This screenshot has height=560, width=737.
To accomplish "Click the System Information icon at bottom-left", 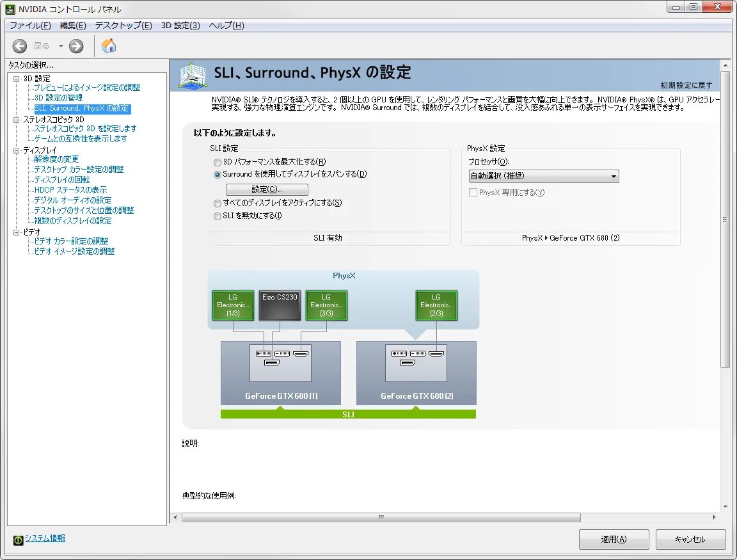I will [18, 540].
